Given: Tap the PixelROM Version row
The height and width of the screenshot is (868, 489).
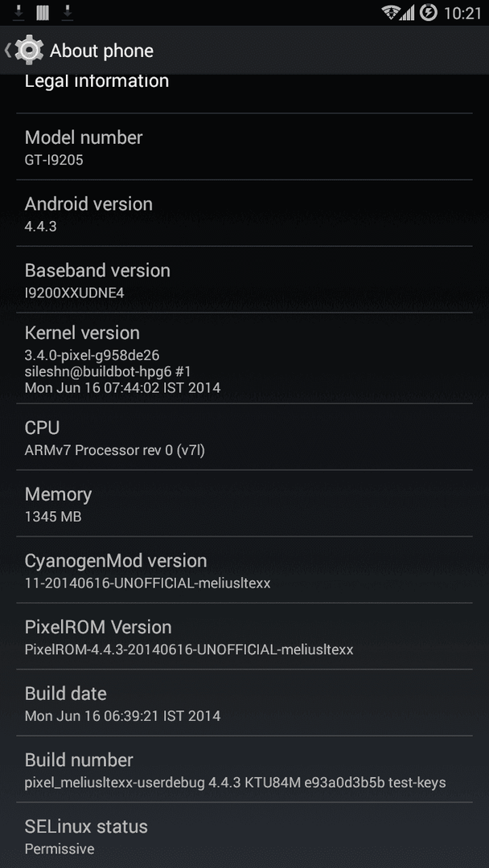Looking at the screenshot, I should click(x=244, y=636).
